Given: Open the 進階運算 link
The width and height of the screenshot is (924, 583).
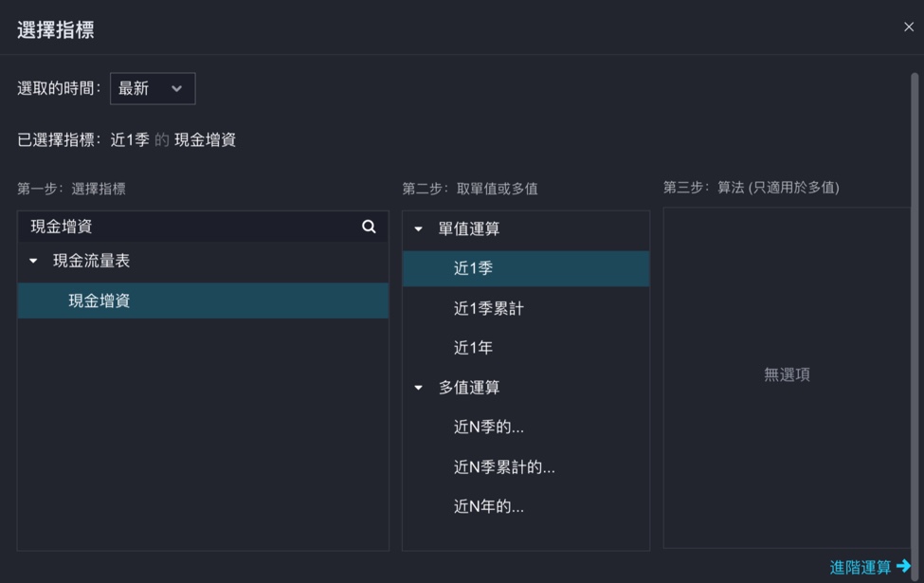Looking at the screenshot, I should [860, 567].
